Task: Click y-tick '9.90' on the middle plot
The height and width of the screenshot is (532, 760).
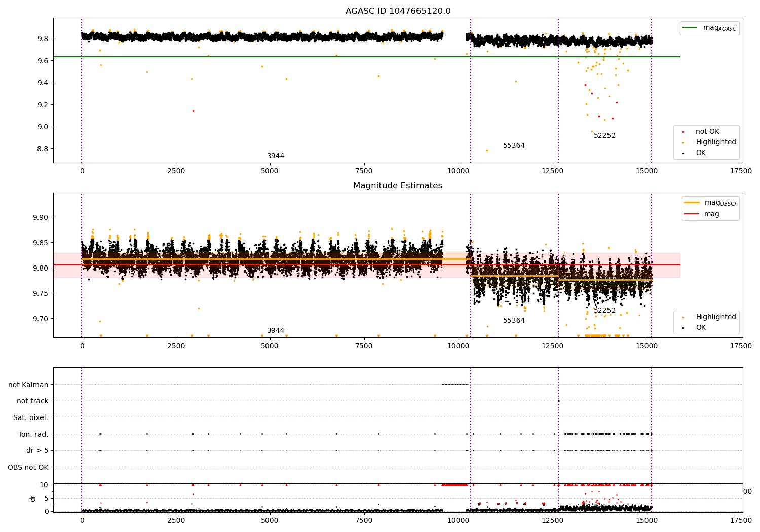Action: point(41,217)
